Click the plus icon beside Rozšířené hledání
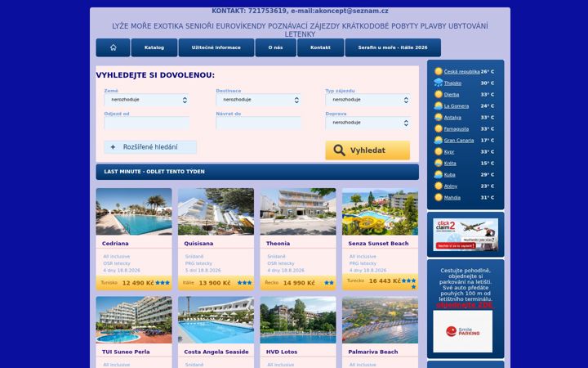The image size is (588, 368). tap(113, 147)
